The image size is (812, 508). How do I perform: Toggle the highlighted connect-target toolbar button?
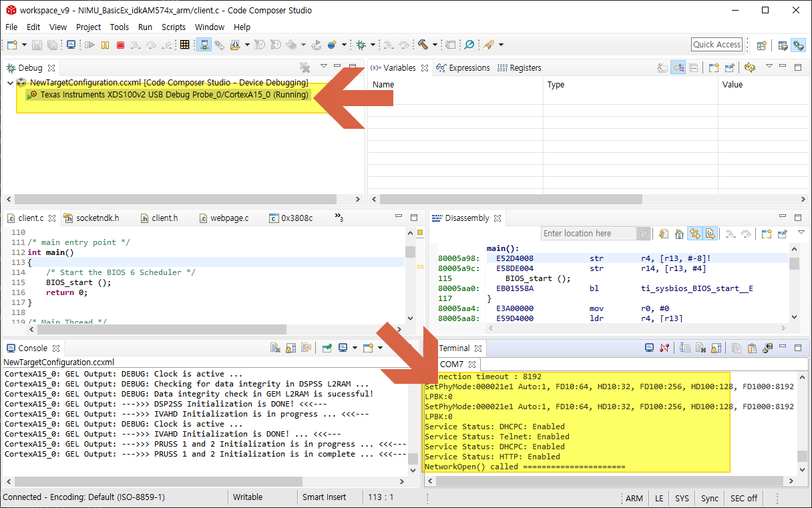(204, 45)
